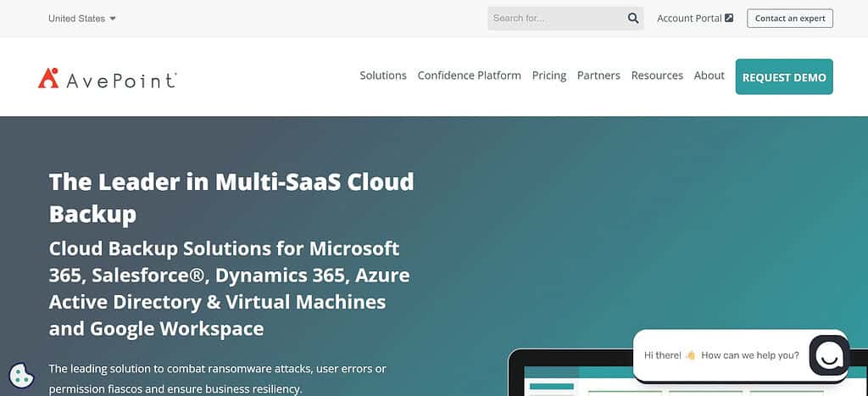Click the text about combating ransomware attacks
The width and height of the screenshot is (868, 396).
(x=218, y=379)
